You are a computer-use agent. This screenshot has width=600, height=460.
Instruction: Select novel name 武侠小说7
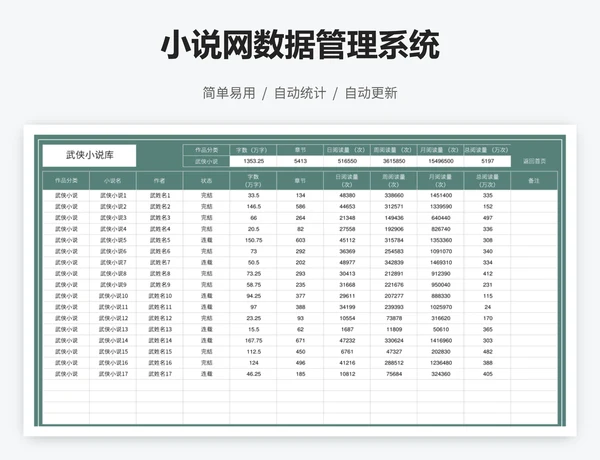click(x=113, y=263)
